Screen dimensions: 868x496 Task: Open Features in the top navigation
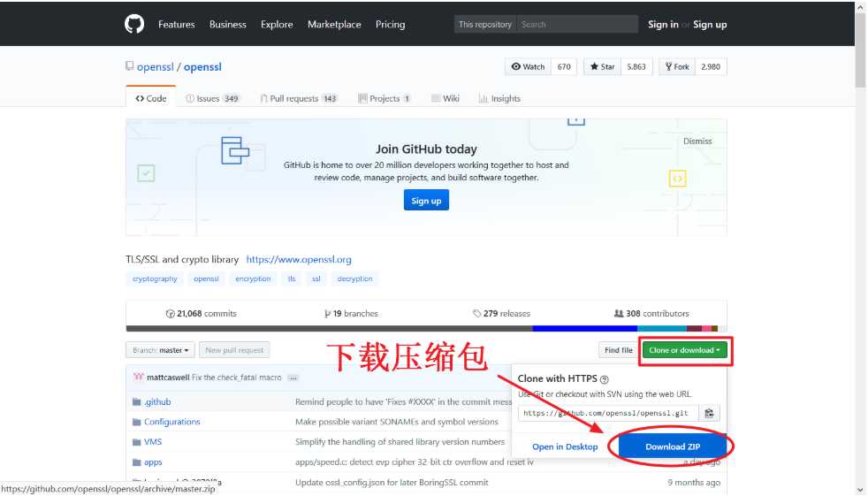(177, 25)
